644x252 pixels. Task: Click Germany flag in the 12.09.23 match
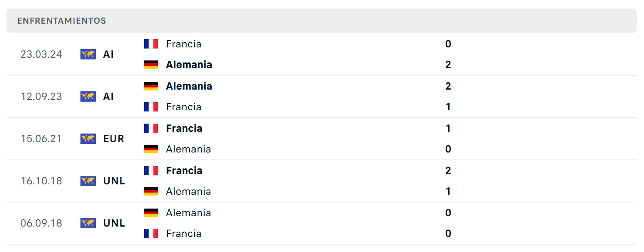coord(151,86)
